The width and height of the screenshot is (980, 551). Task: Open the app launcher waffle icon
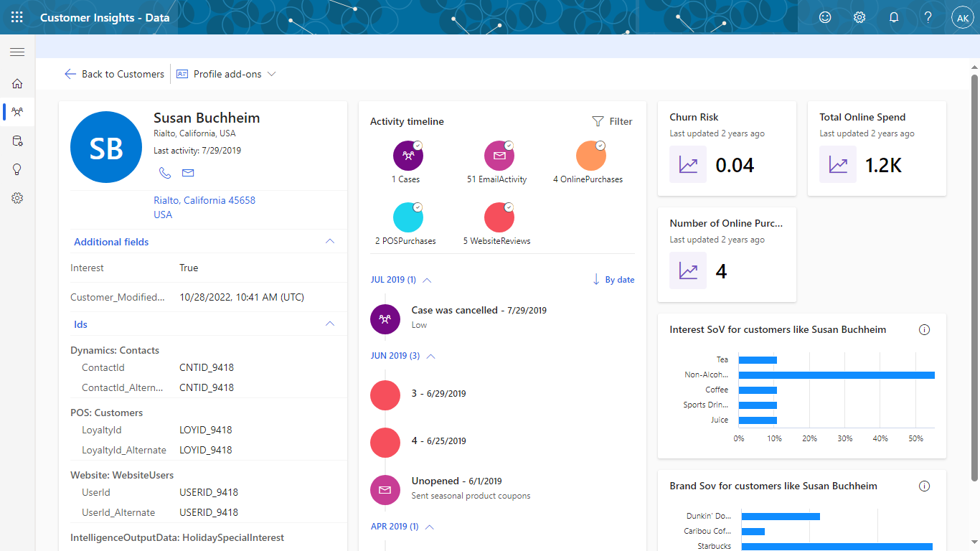17,17
